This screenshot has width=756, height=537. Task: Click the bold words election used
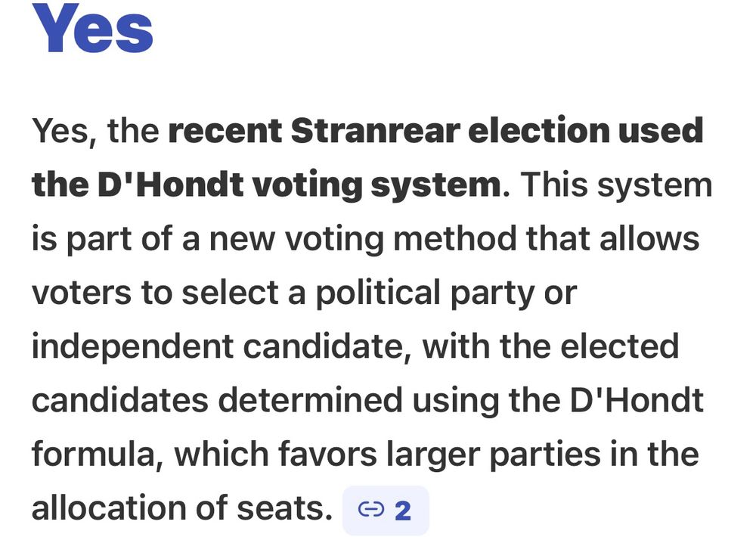click(x=585, y=130)
